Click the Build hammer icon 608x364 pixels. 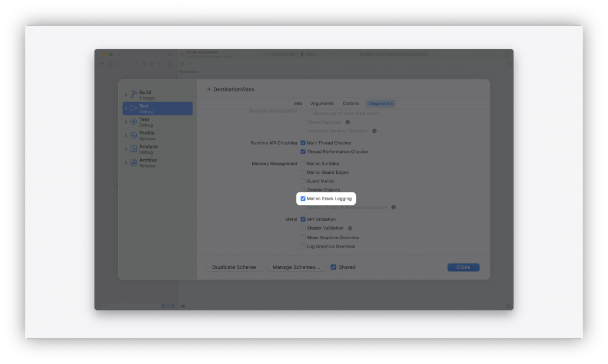coord(133,95)
